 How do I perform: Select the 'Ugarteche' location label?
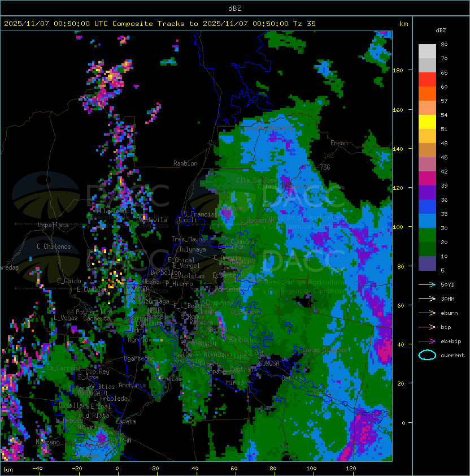[x=140, y=358]
